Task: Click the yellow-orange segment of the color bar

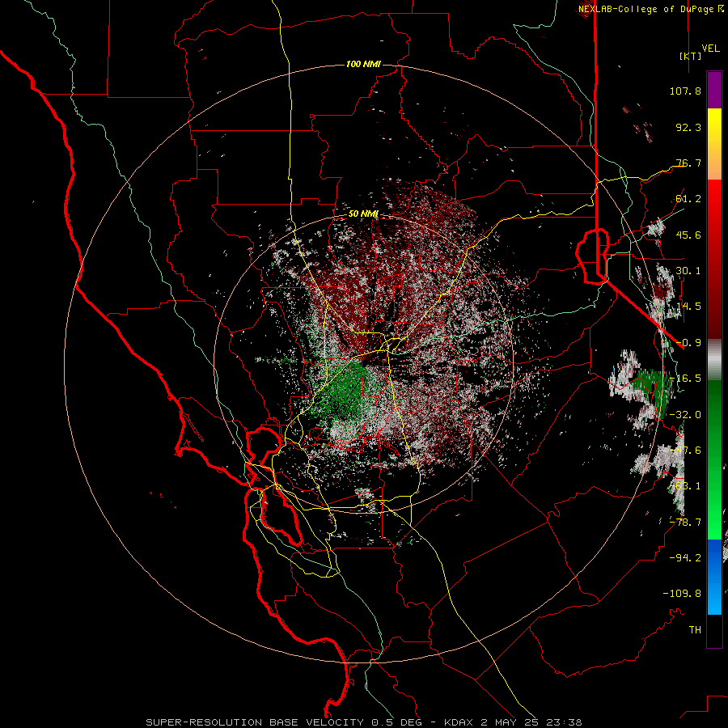Action: 714,144
